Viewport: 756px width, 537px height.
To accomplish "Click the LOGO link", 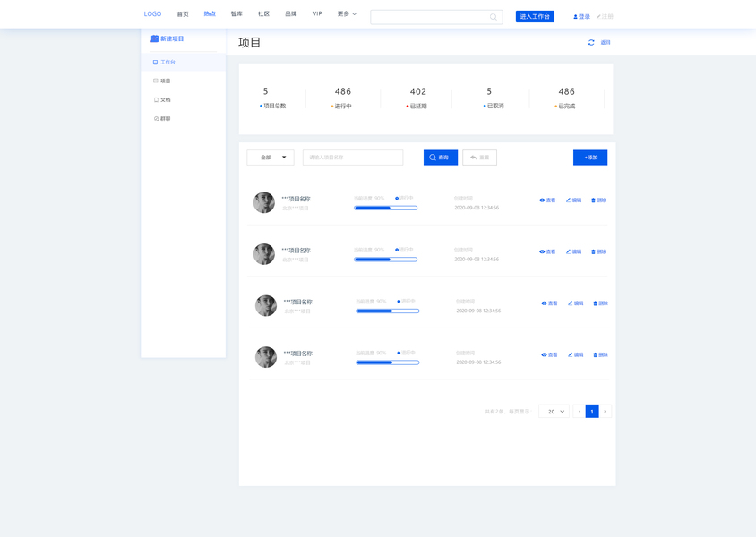I will click(x=152, y=14).
